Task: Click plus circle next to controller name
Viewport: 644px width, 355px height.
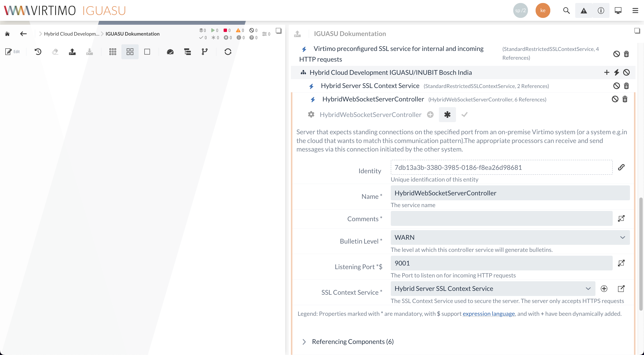Action: (430, 115)
